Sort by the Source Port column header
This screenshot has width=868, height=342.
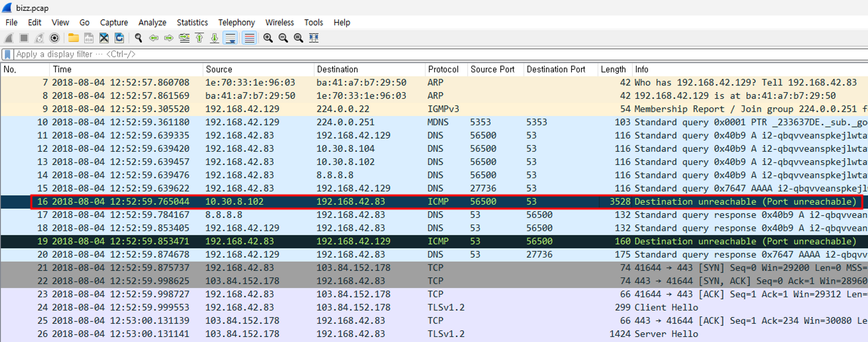pyautogui.click(x=495, y=69)
